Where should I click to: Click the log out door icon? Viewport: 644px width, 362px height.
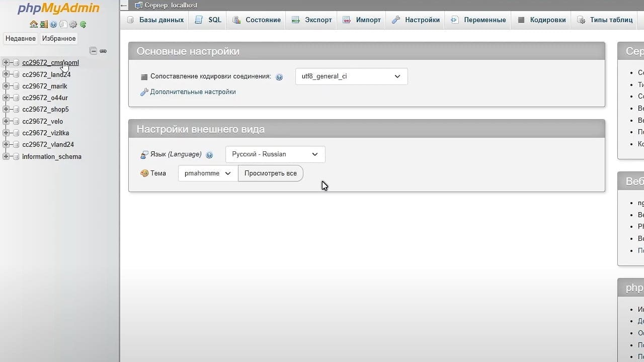click(x=44, y=24)
